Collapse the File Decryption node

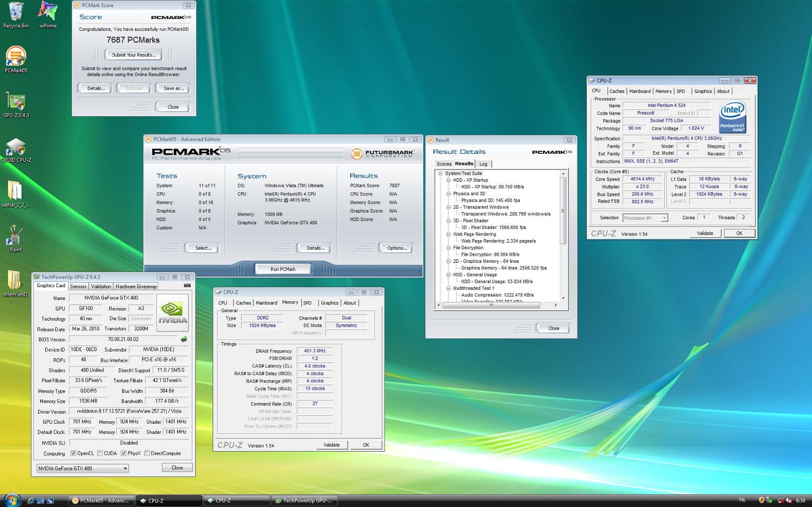[x=449, y=248]
